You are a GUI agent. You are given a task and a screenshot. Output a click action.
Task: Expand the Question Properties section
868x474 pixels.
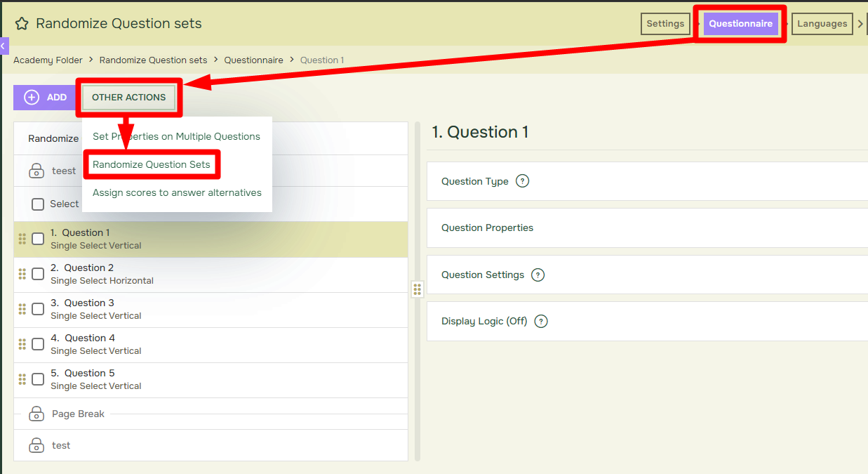tap(647, 228)
